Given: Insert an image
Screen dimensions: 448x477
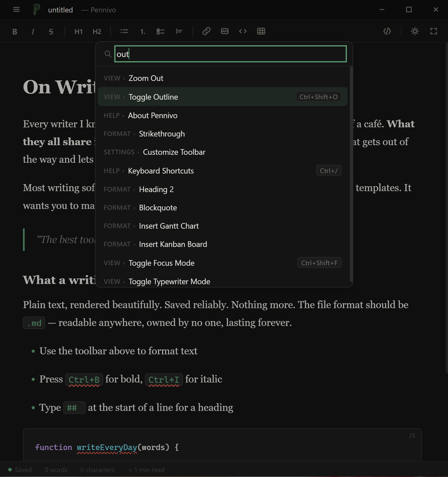Looking at the screenshot, I should tap(225, 31).
